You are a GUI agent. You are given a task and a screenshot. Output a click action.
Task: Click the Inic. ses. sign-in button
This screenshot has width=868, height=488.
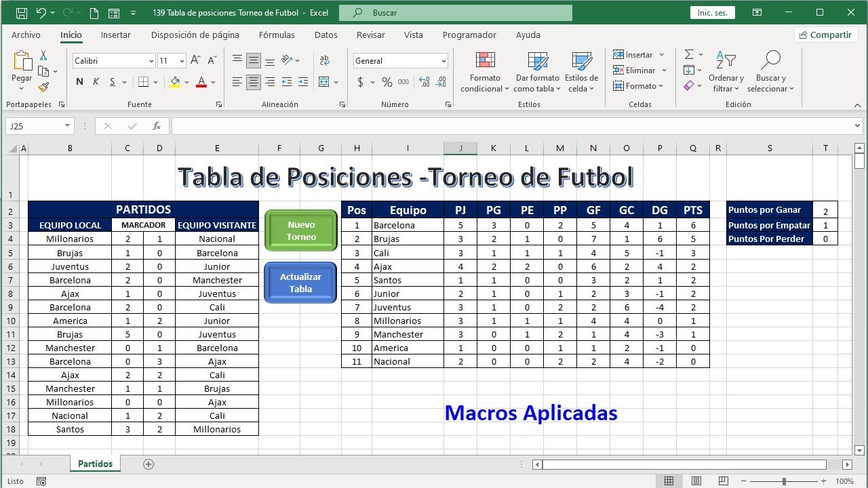pyautogui.click(x=713, y=13)
